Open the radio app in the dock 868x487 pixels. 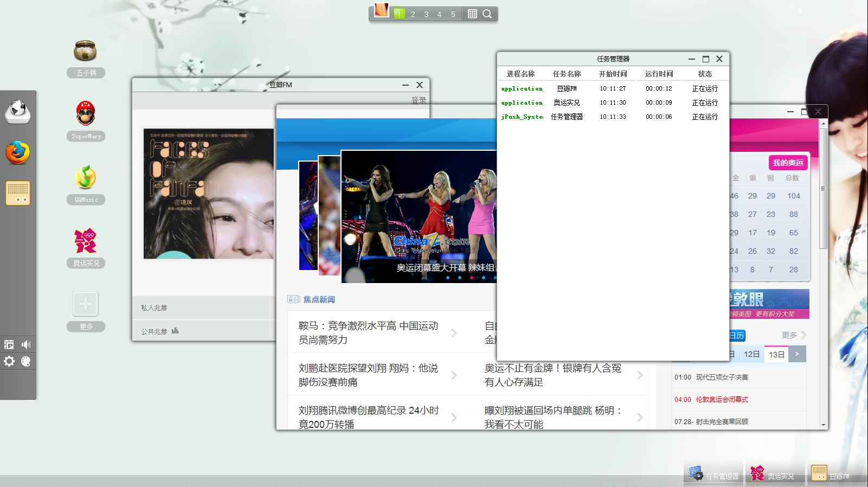(x=18, y=193)
